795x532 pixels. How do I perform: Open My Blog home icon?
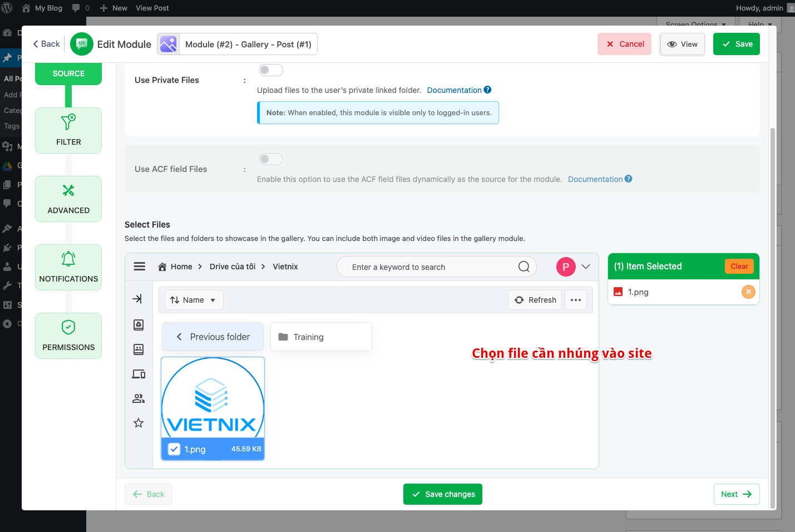(x=26, y=8)
